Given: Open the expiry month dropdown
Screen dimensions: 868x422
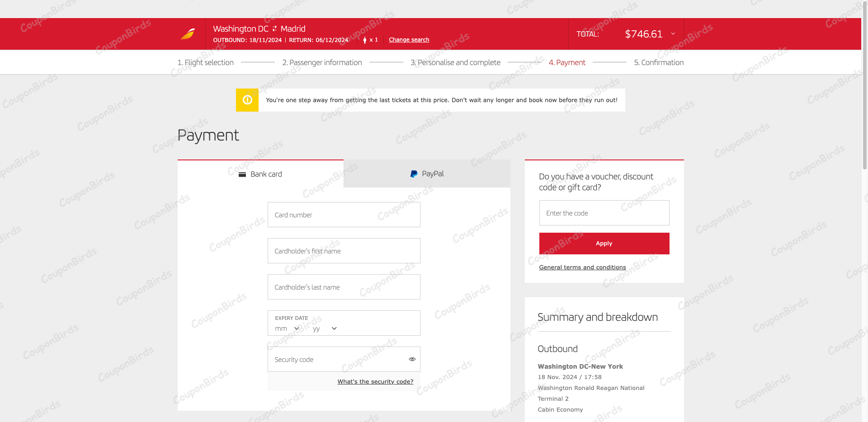Looking at the screenshot, I should [287, 328].
